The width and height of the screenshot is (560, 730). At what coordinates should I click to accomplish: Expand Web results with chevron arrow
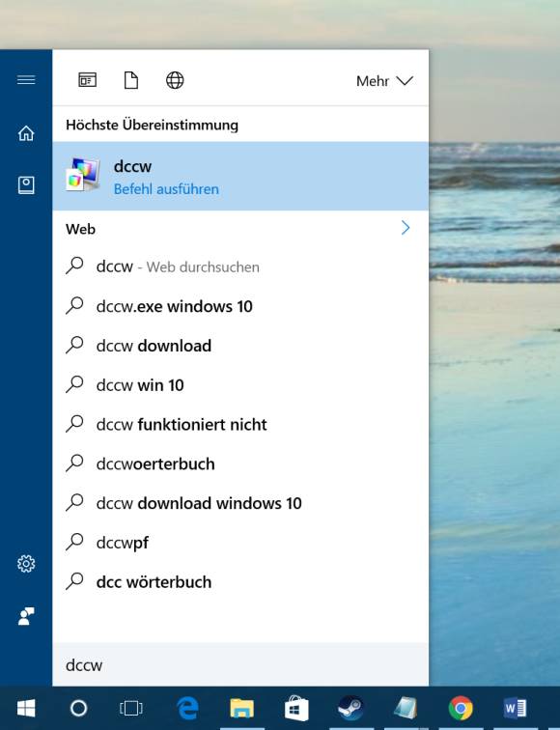[x=406, y=228]
